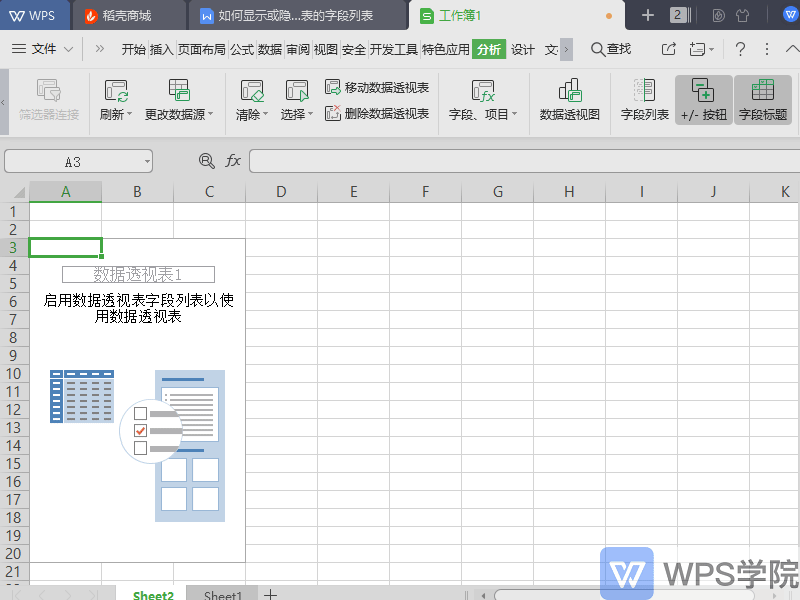Switch to the 设计 Design ribbon tab
Screen dimensions: 800x600
pos(523,47)
